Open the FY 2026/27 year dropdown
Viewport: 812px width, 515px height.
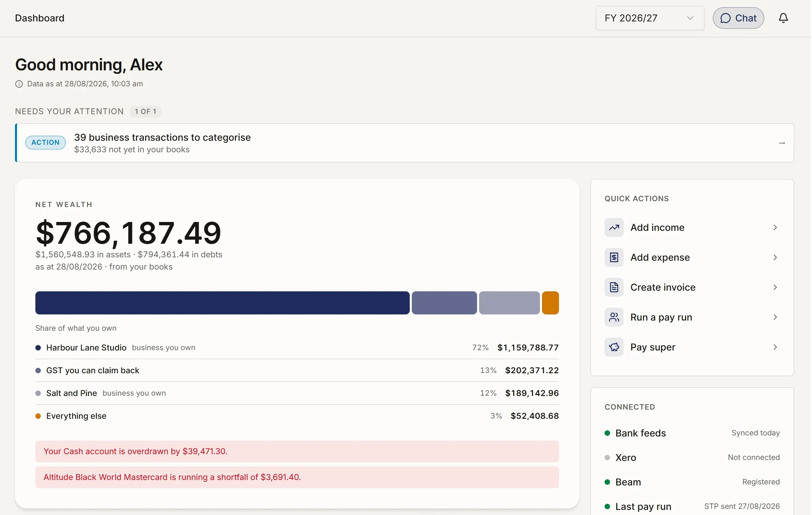(x=649, y=18)
